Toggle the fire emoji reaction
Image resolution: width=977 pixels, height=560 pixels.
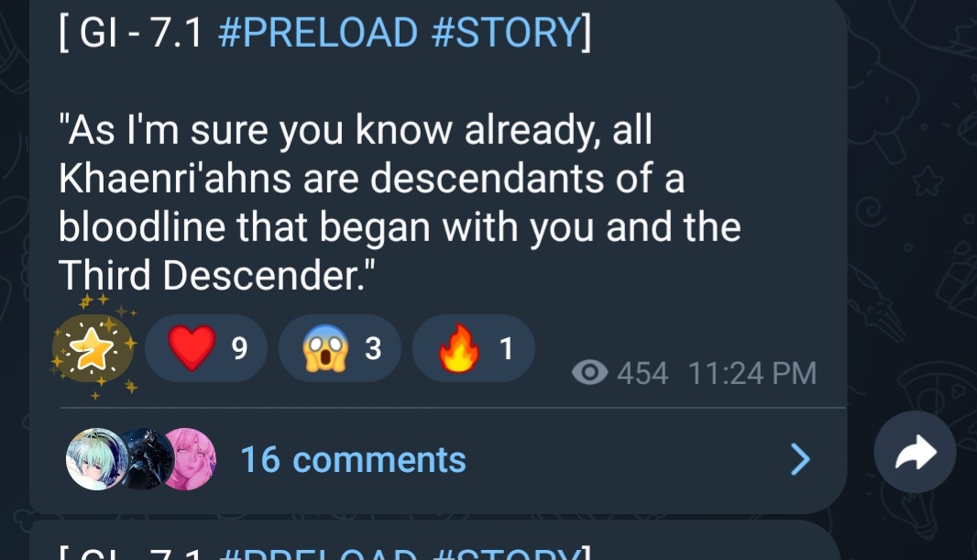pos(474,348)
